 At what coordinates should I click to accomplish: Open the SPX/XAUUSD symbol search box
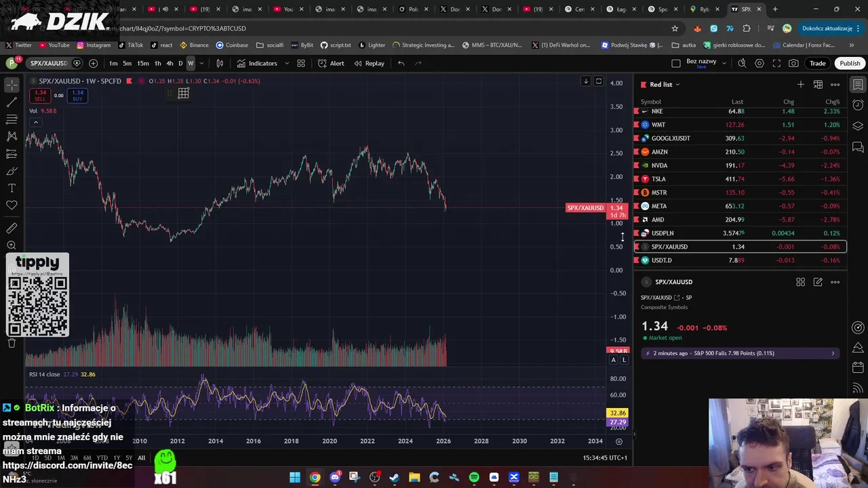[49, 63]
